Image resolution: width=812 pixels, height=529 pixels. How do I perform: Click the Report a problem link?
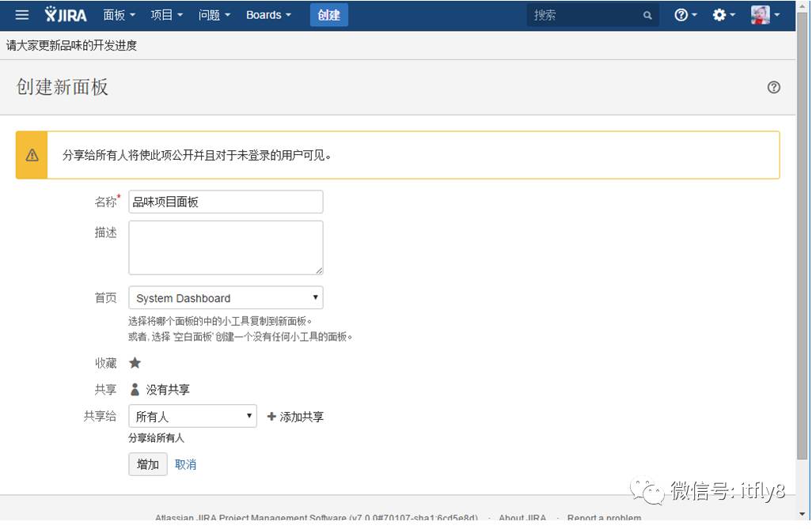(x=605, y=518)
